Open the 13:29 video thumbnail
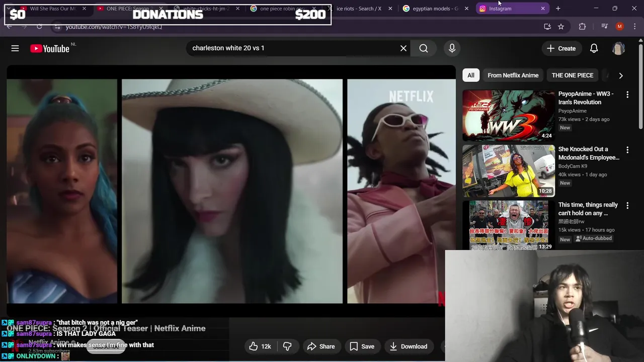 (509, 225)
